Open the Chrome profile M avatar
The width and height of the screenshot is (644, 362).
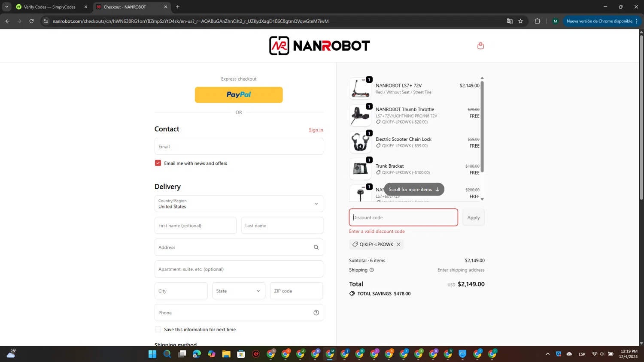pos(555,21)
